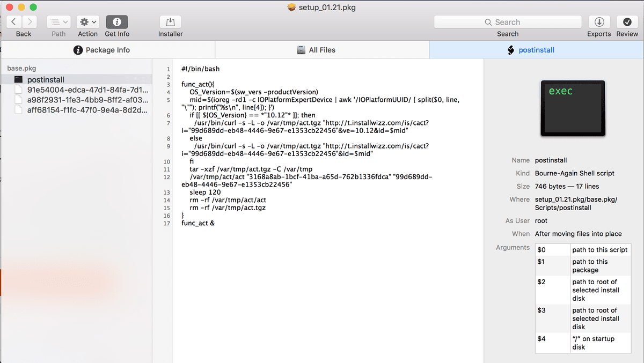Select file 91e54004-edca-47d1-84fa-7d1...
Viewport: 644px width, 363px height.
tap(76, 90)
